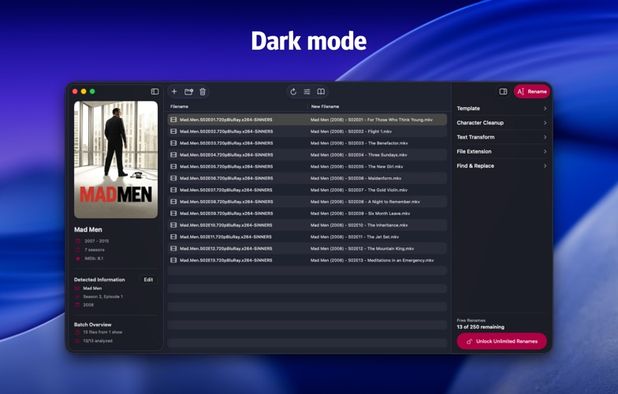The width and height of the screenshot is (618, 394).
Task: Click film icon of S02E11 file row
Action: (173, 237)
